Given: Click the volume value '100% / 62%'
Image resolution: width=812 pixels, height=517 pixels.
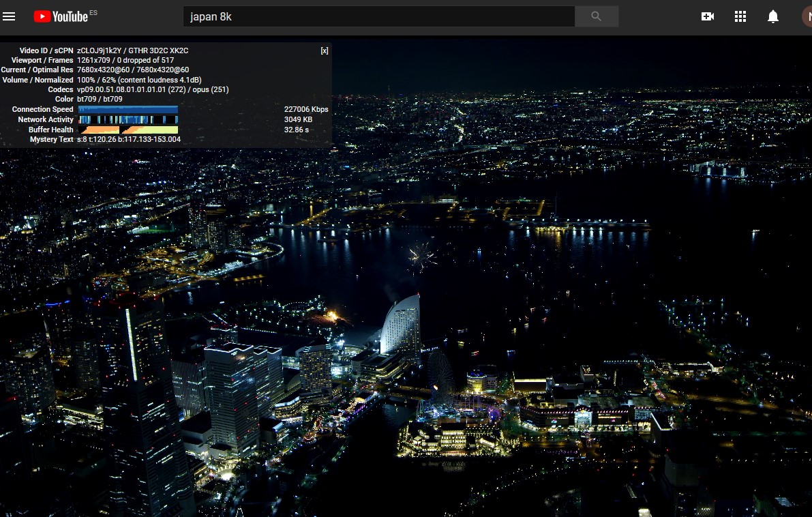Looking at the screenshot, I should pyautogui.click(x=96, y=80).
